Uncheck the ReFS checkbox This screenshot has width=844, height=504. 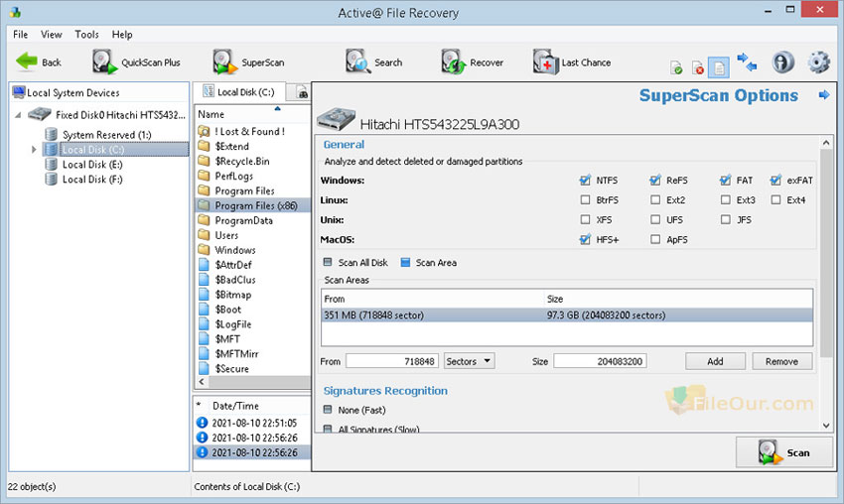655,181
